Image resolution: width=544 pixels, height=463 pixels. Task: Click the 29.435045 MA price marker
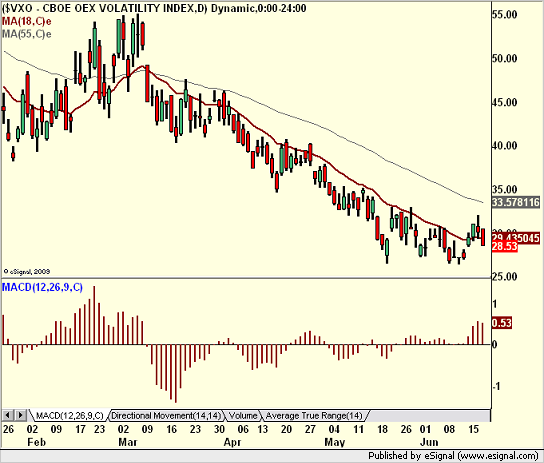[516, 238]
